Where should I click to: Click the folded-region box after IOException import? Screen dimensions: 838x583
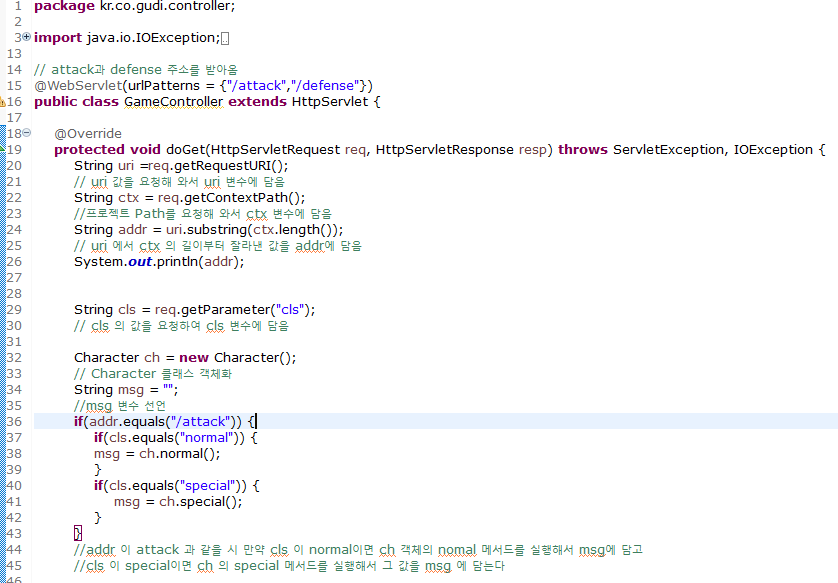click(x=225, y=38)
